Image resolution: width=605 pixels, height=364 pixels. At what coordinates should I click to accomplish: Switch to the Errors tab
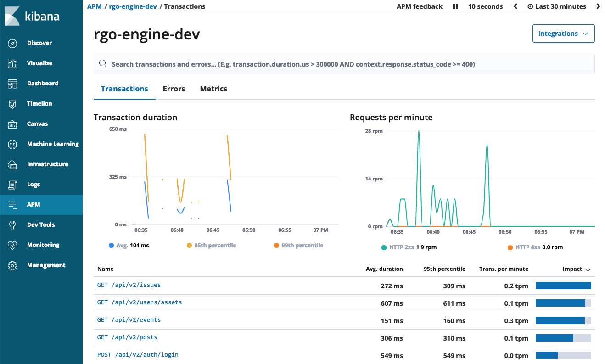point(174,89)
